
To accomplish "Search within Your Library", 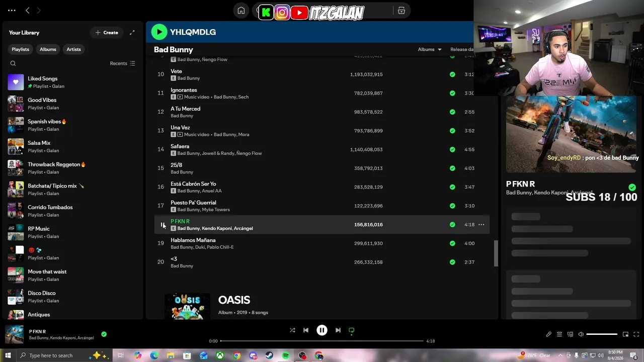I will [x=13, y=63].
